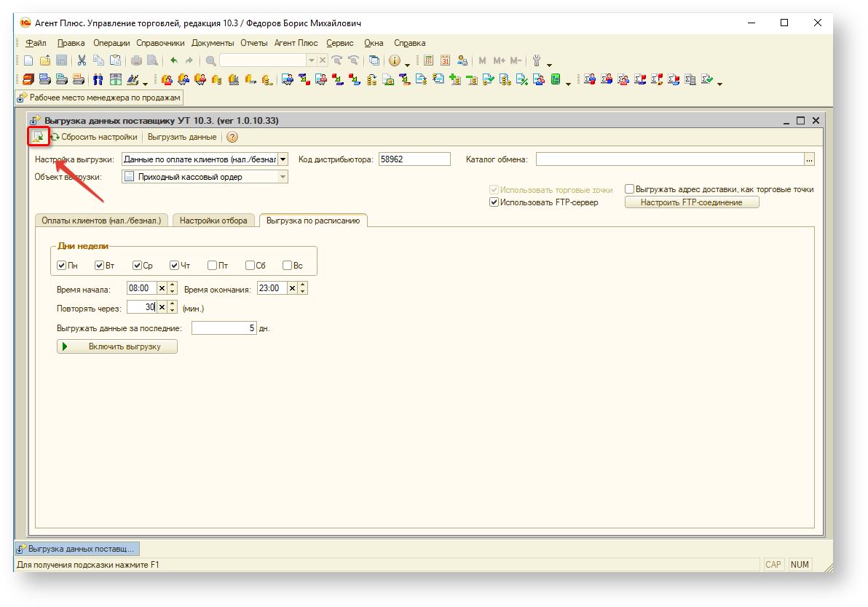
Task: Uncheck the Чт weekday checkbox
Action: point(174,266)
